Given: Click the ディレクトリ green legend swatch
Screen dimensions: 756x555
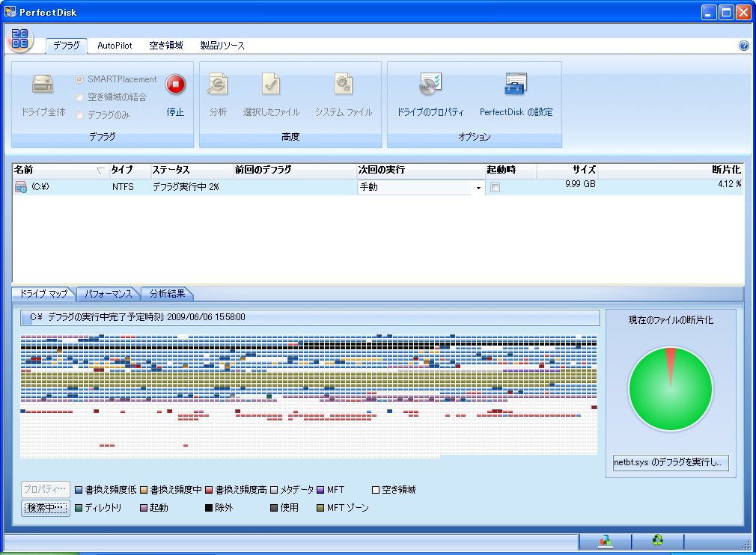Looking at the screenshot, I should (79, 508).
